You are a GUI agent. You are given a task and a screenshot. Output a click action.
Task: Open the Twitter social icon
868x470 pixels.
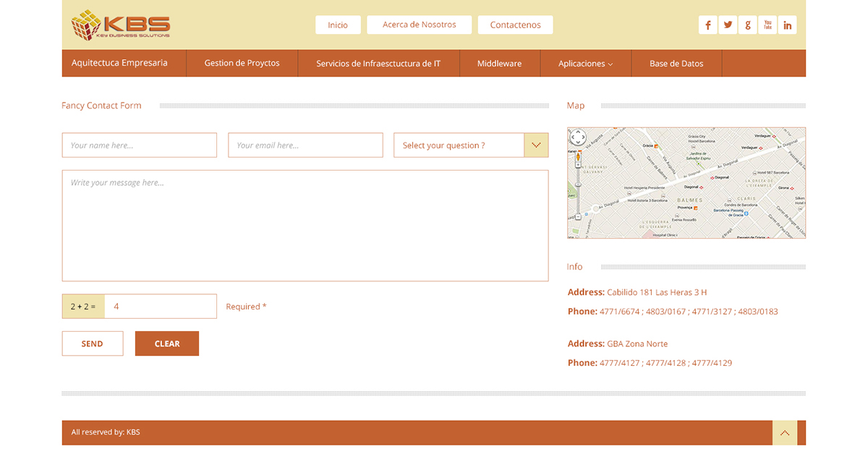(728, 25)
